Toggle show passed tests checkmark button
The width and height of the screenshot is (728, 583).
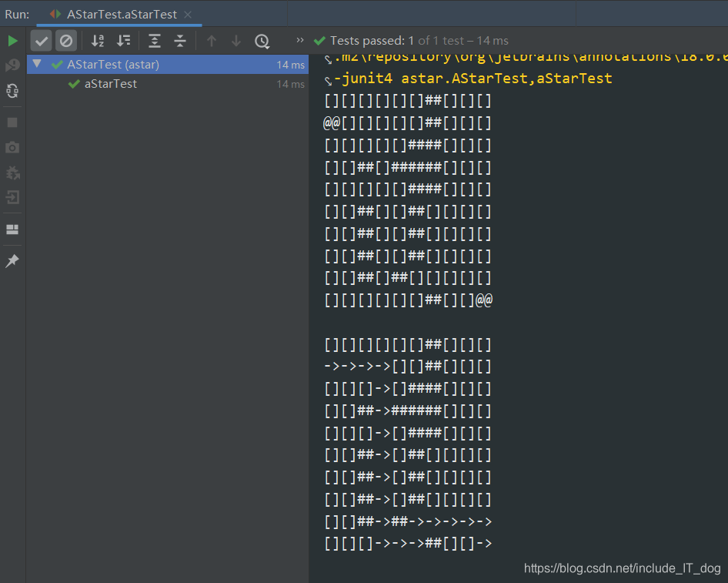tap(41, 41)
